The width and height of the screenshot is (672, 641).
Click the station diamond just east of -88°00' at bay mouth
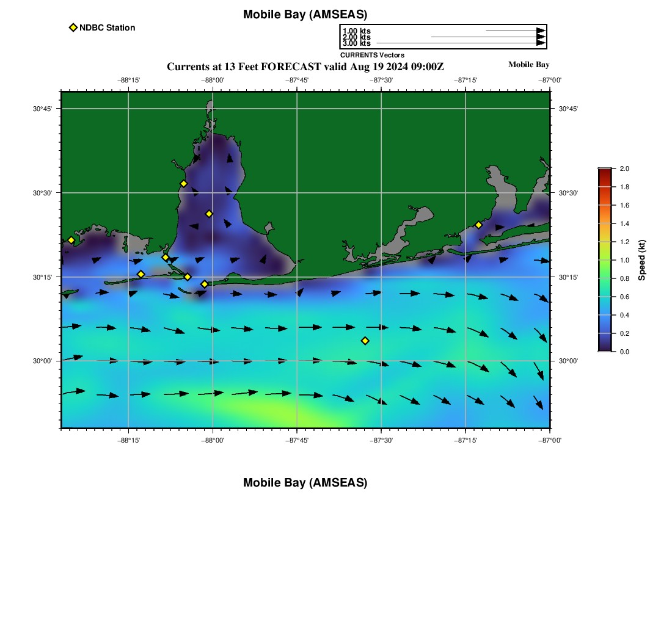coord(204,284)
